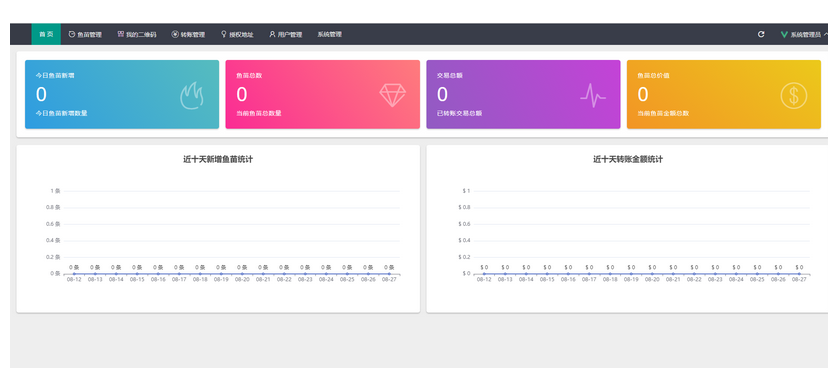Click the 08-20 date in the 鱼苗 chart
This screenshot has width=828, height=368.
pos(242,279)
